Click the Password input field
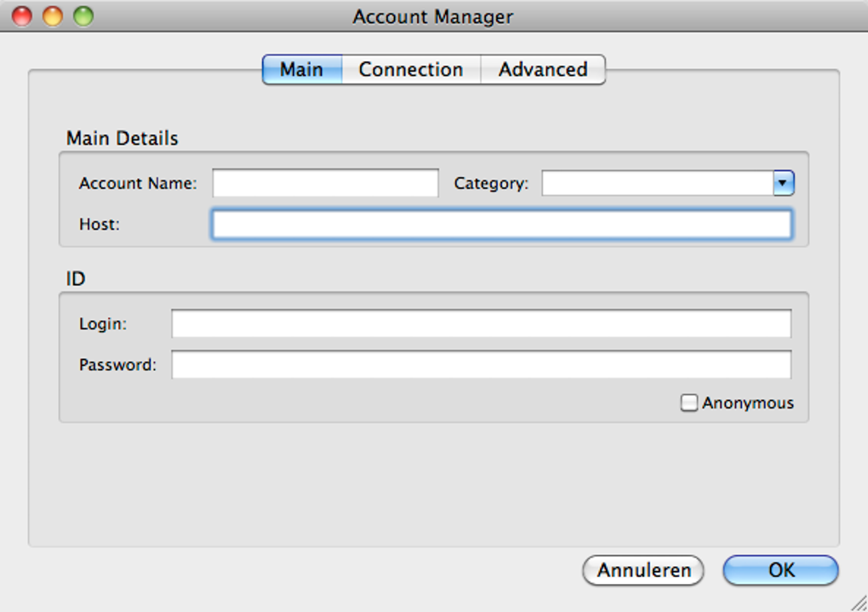The image size is (868, 612). coord(481,365)
